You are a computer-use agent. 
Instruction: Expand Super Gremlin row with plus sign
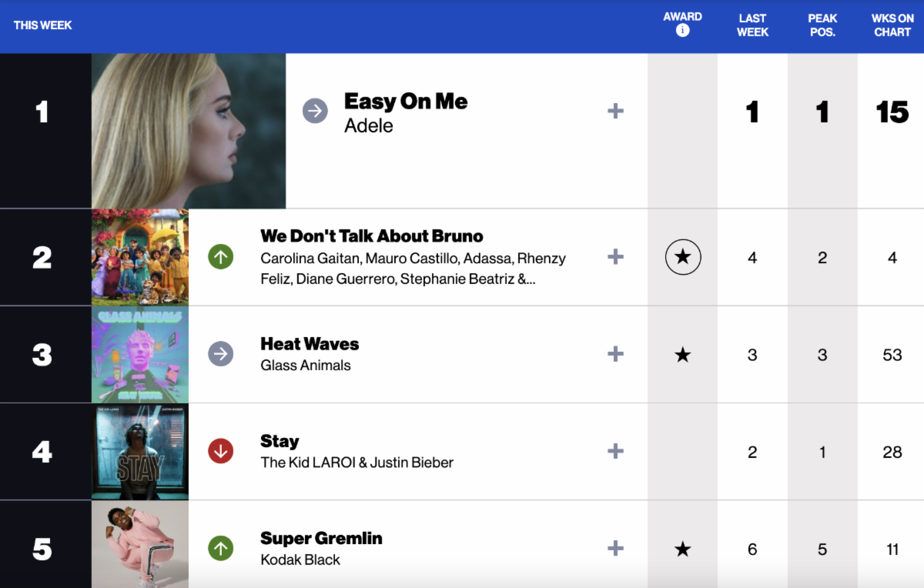point(615,549)
